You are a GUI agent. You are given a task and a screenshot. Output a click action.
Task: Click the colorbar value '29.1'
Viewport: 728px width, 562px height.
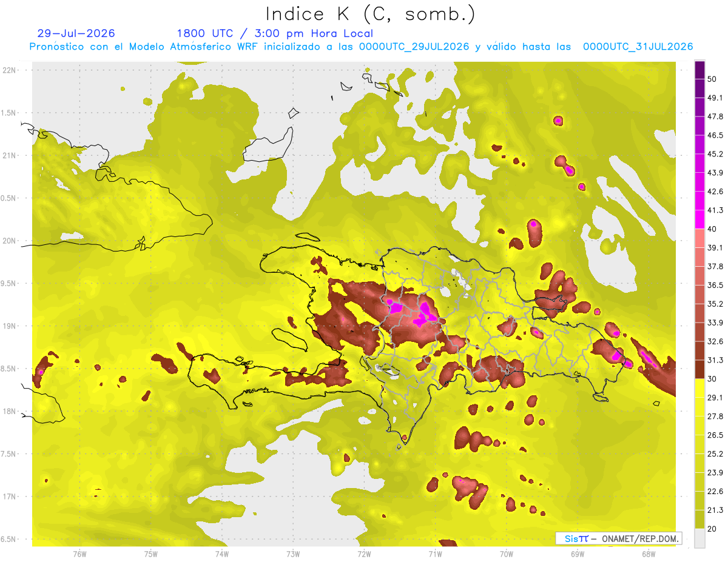715,397
